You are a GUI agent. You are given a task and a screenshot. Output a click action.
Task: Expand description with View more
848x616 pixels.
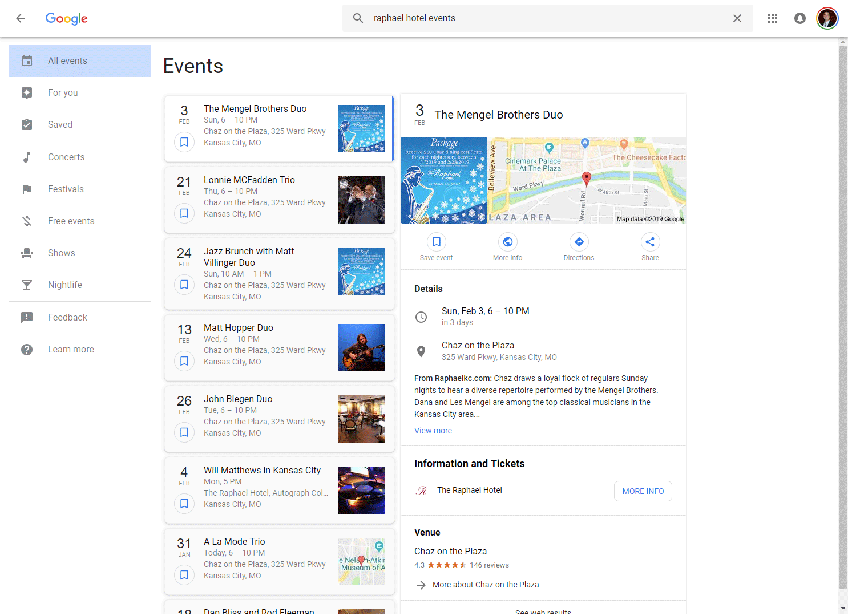click(433, 431)
